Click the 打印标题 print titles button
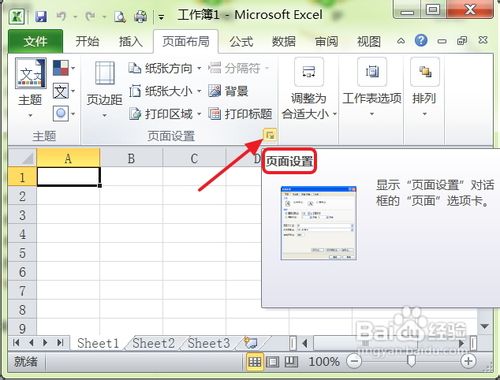 coord(240,114)
